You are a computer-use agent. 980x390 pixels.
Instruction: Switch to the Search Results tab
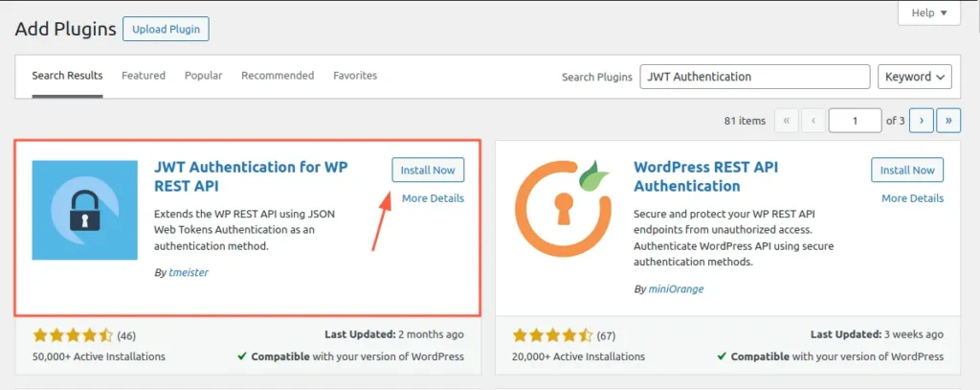tap(68, 76)
